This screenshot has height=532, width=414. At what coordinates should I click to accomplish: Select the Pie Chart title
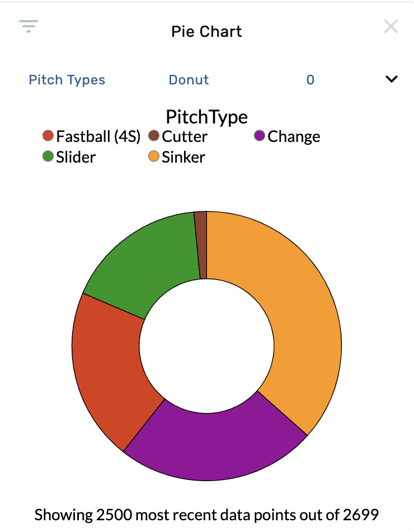coord(206,31)
